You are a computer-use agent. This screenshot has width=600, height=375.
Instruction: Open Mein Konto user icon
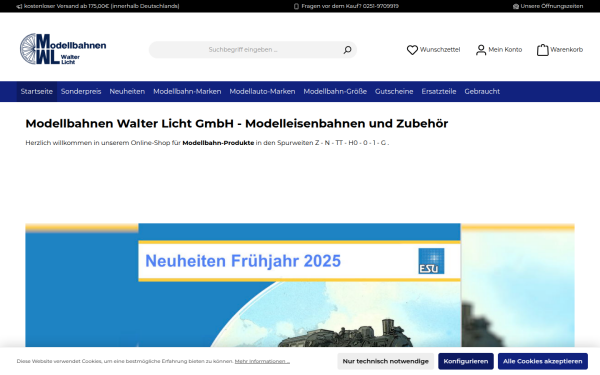[481, 50]
